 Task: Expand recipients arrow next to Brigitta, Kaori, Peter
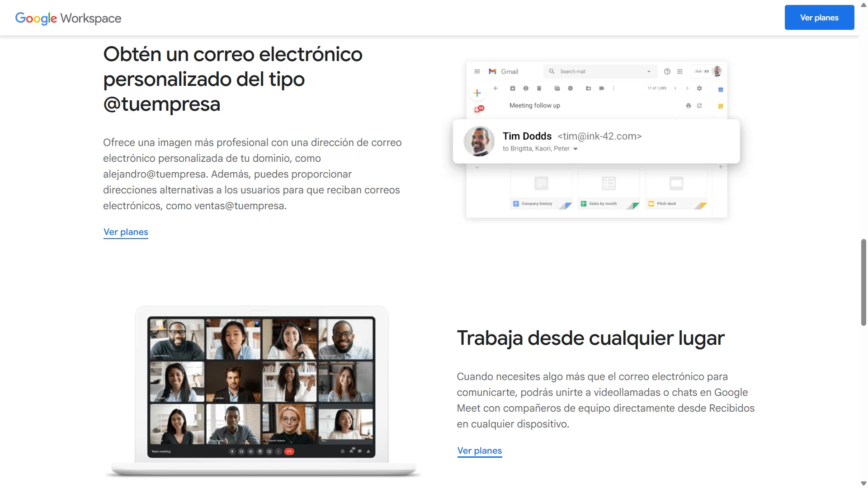[x=576, y=149]
